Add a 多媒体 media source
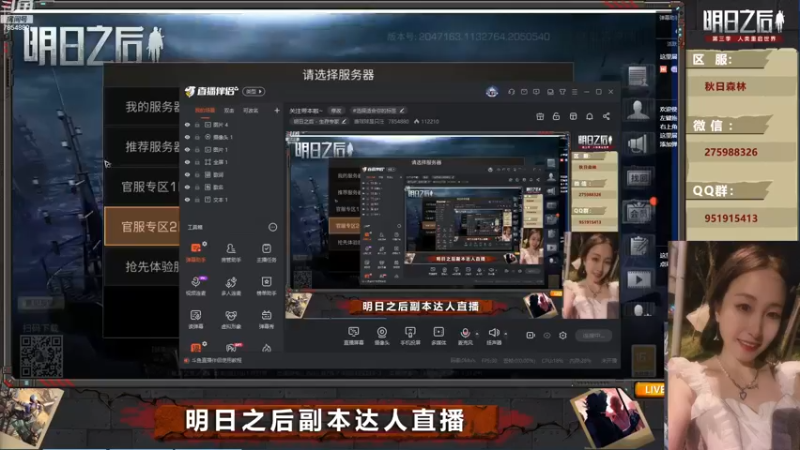Screen dimensions: 800x450 (x=438, y=336)
